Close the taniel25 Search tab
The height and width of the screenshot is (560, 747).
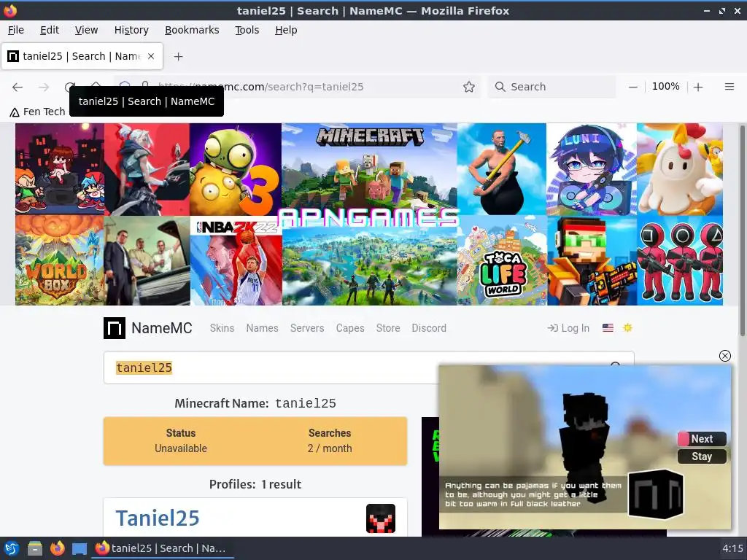click(x=151, y=56)
